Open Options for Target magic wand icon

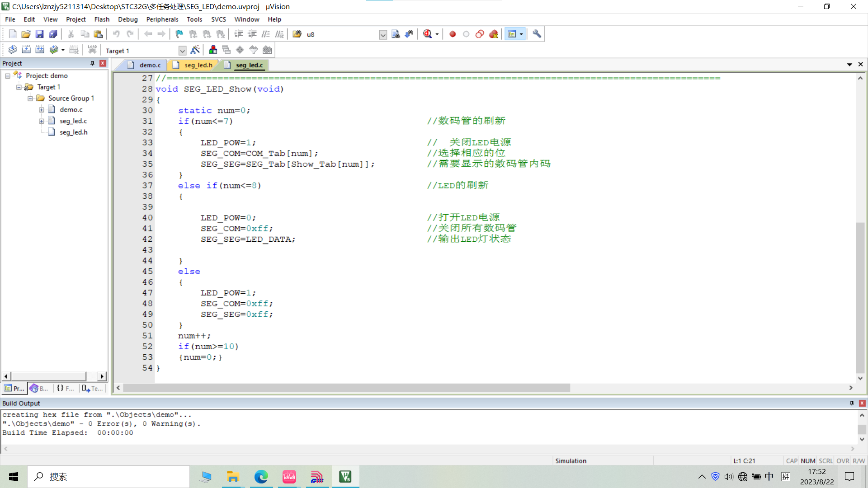pyautogui.click(x=195, y=50)
